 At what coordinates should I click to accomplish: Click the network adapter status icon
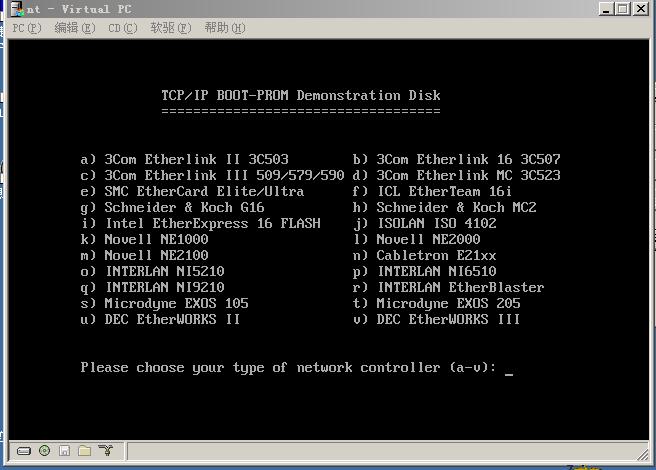pos(106,450)
